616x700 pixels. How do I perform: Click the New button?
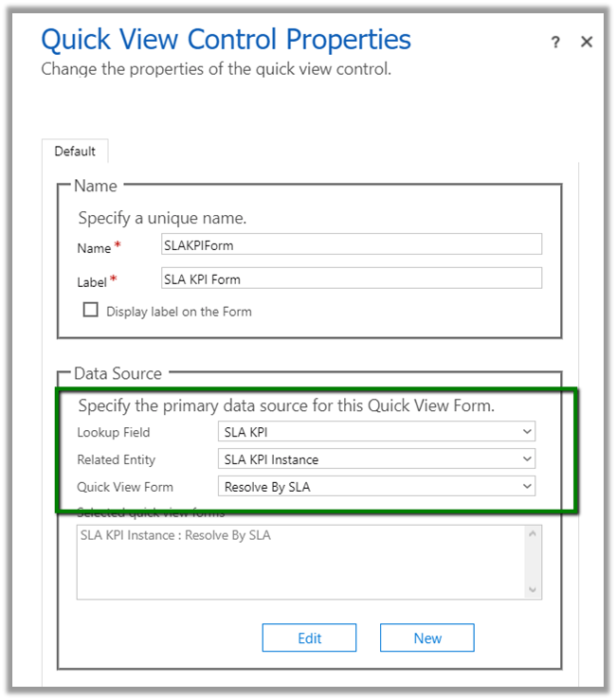(427, 638)
